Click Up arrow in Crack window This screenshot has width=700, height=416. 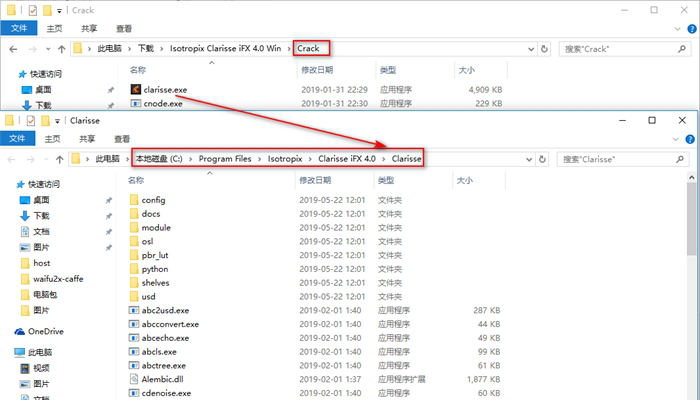click(62, 49)
